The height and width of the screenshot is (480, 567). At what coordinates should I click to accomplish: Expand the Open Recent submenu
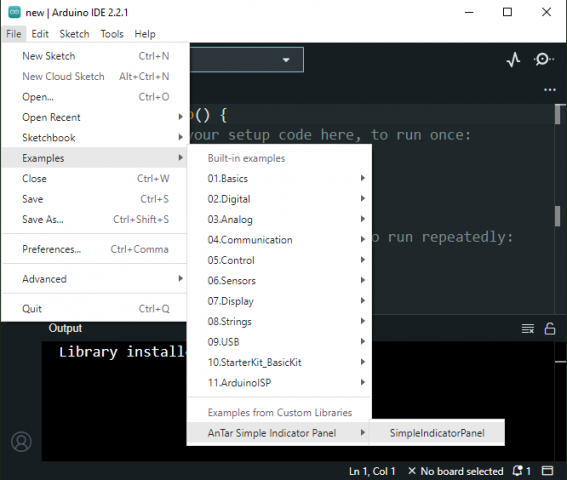[95, 117]
